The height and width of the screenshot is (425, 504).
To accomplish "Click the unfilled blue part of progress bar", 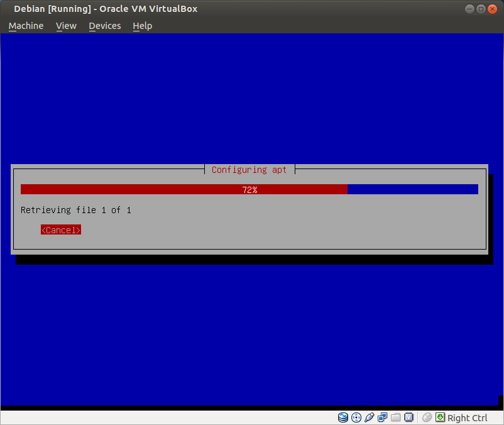I will (x=412, y=189).
